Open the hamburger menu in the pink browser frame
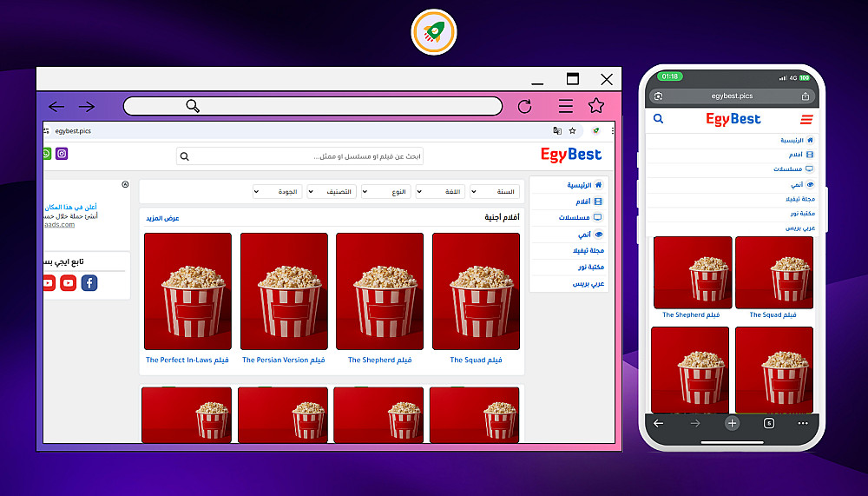This screenshot has height=496, width=868. (x=565, y=105)
